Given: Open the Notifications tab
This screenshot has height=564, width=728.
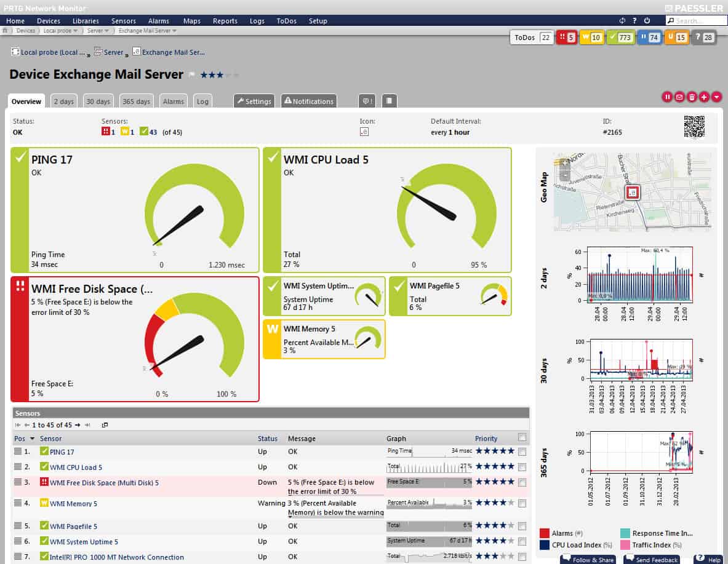Looking at the screenshot, I should click(x=309, y=101).
